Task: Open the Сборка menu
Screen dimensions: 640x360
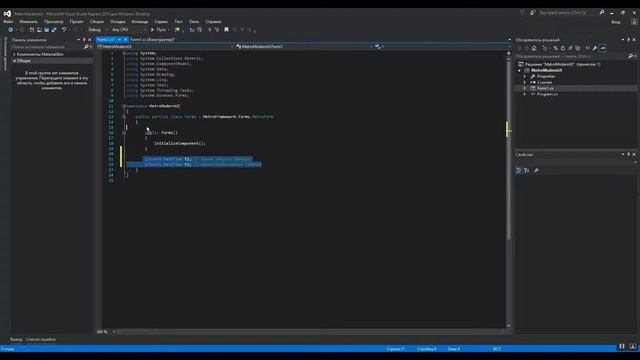Action: click(x=97, y=22)
